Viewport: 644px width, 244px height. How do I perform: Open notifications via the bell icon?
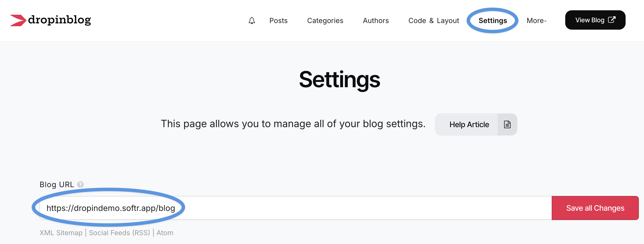point(252,21)
